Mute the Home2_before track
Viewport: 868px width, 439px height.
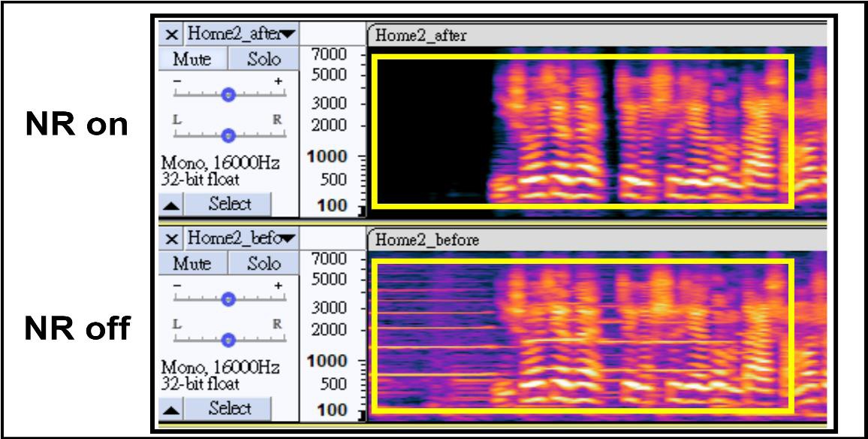click(x=192, y=265)
